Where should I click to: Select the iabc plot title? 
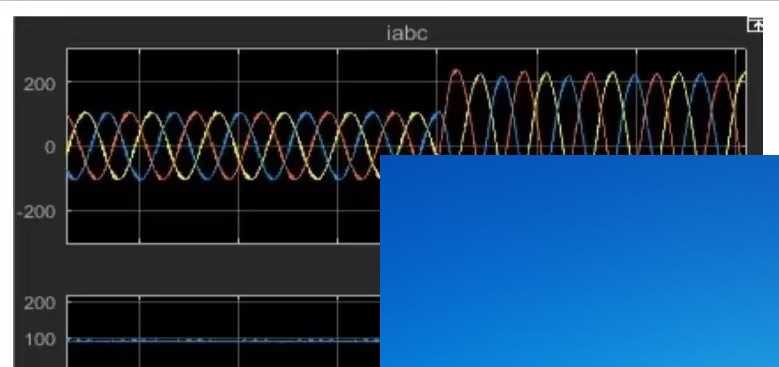point(407,33)
